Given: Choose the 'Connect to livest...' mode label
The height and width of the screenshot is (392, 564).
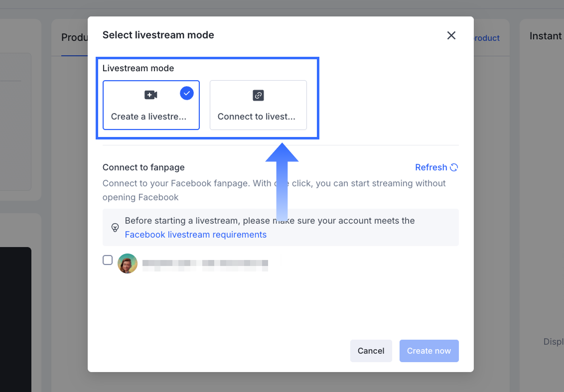Looking at the screenshot, I should [256, 117].
